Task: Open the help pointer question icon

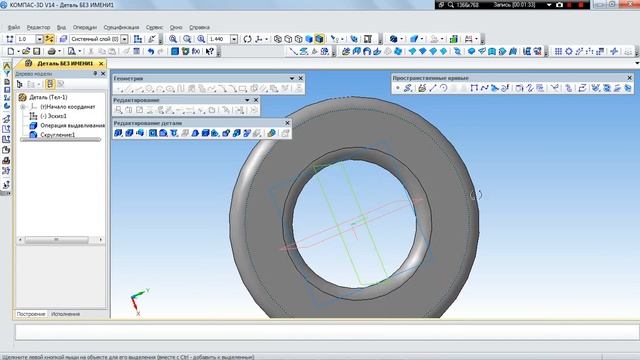Action: pos(210,51)
